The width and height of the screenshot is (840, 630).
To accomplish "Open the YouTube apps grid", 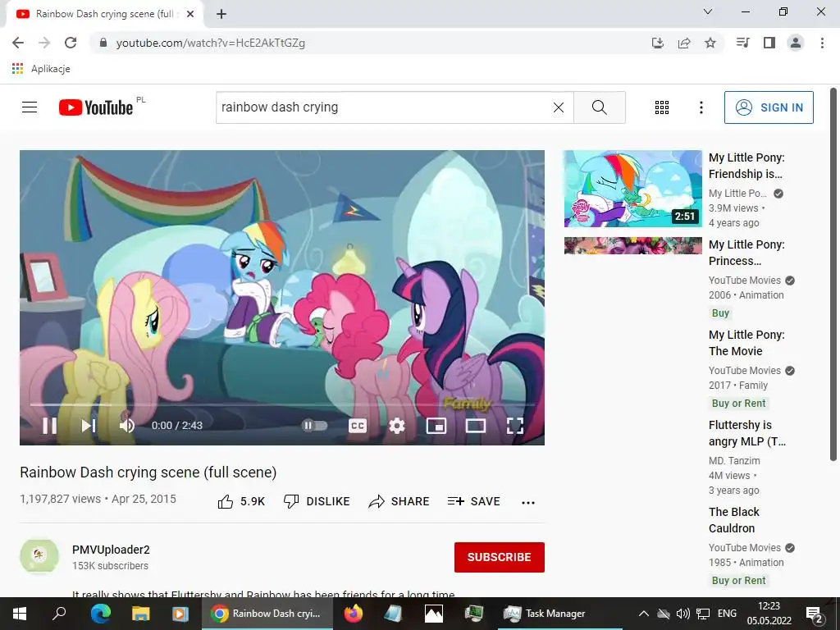I will coord(662,107).
